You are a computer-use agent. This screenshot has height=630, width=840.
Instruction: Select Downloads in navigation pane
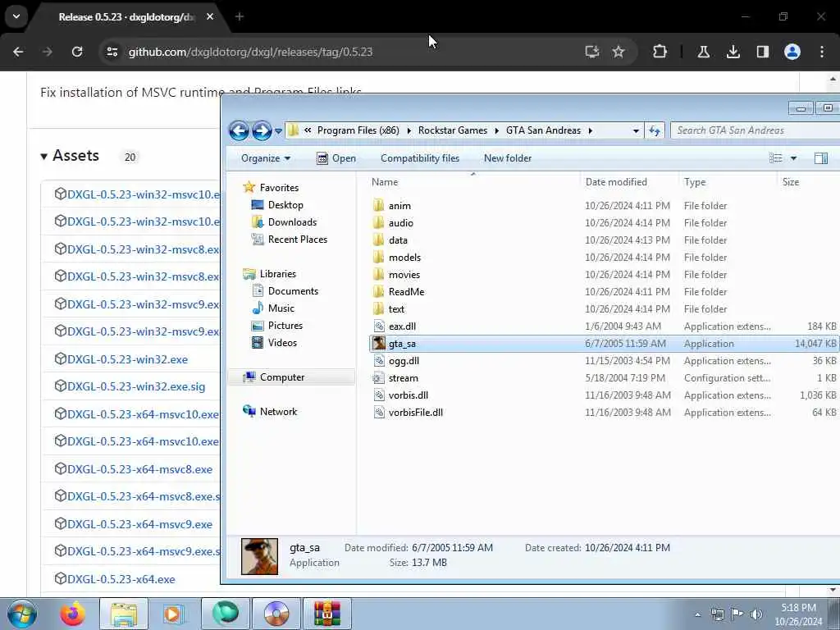pos(292,221)
